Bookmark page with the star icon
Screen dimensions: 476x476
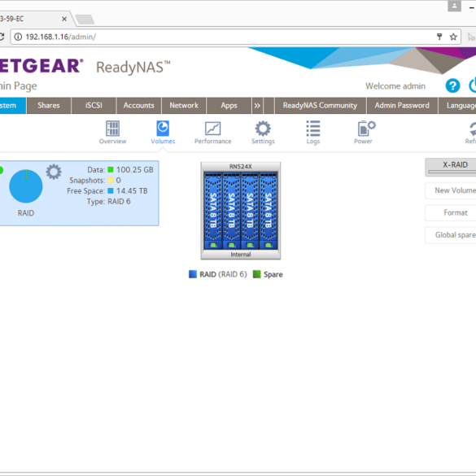tap(453, 37)
